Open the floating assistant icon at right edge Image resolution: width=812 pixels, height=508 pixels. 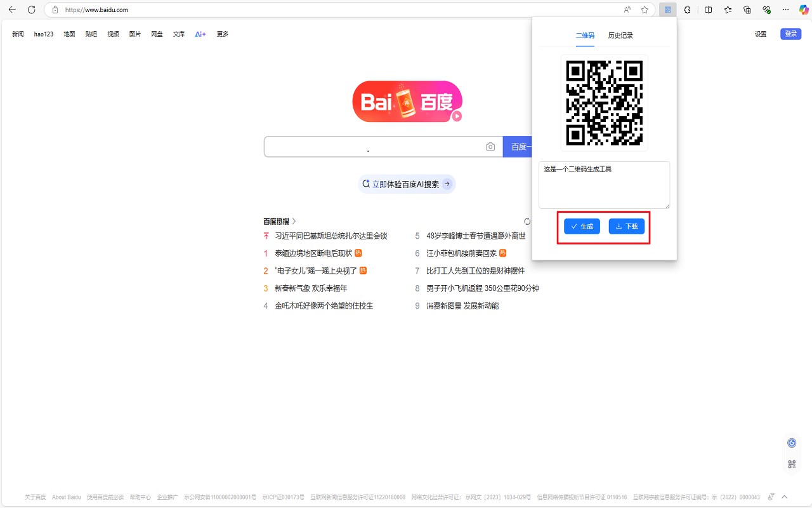click(792, 443)
